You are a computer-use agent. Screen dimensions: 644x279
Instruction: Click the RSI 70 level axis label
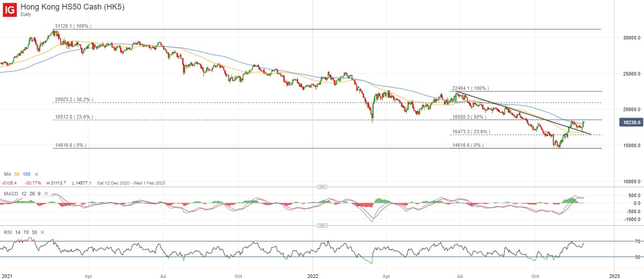pyautogui.click(x=638, y=241)
